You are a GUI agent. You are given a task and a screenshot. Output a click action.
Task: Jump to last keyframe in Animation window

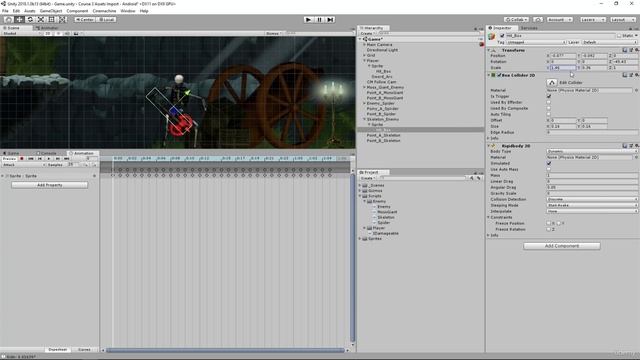(x=67, y=159)
